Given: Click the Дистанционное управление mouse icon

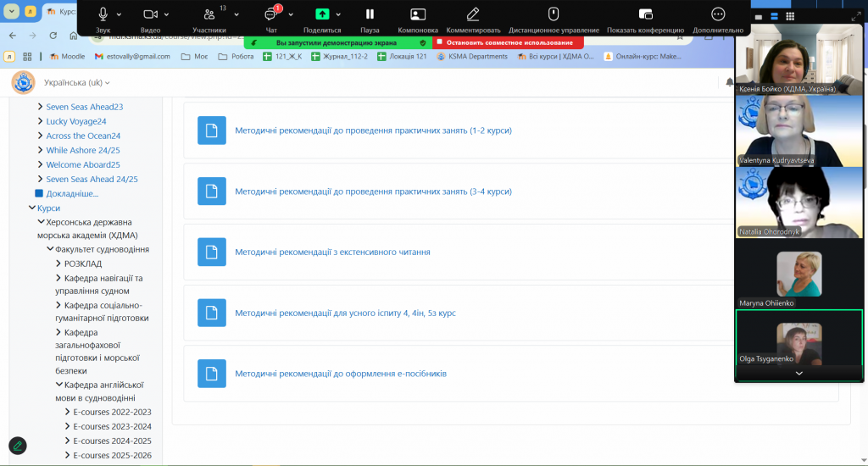Looking at the screenshot, I should (554, 14).
